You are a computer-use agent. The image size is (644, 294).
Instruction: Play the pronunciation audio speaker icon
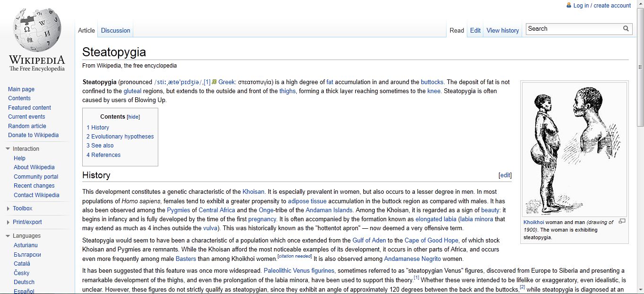point(214,82)
